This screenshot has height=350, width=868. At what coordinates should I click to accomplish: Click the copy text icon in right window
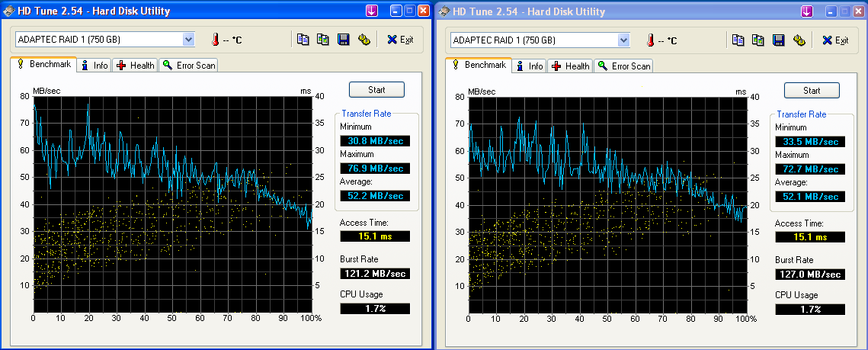click(738, 40)
